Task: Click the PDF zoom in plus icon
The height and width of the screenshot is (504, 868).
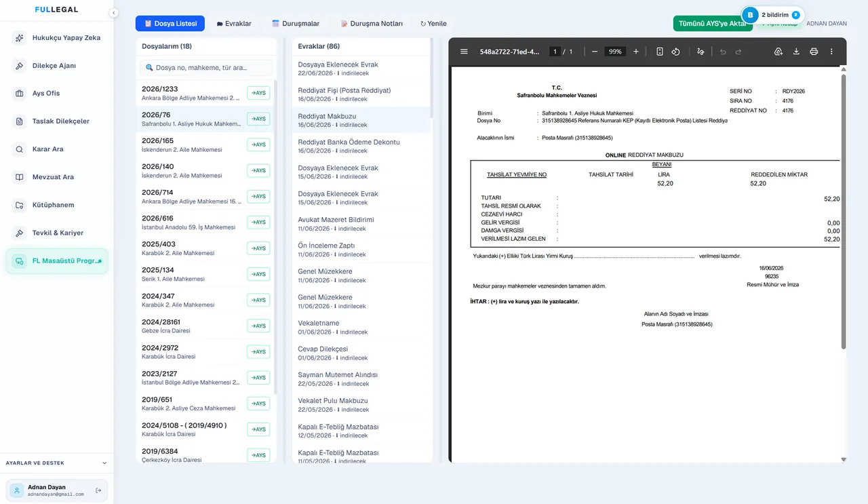Action: [x=635, y=52]
